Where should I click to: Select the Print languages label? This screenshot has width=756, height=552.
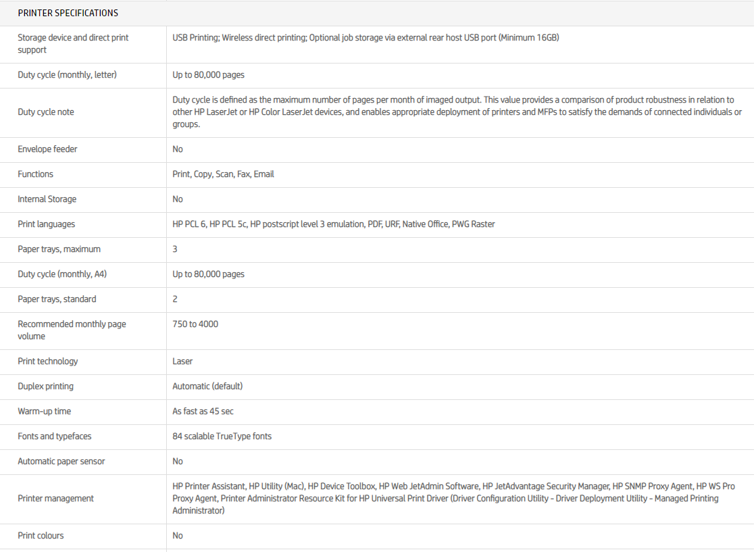coord(46,224)
